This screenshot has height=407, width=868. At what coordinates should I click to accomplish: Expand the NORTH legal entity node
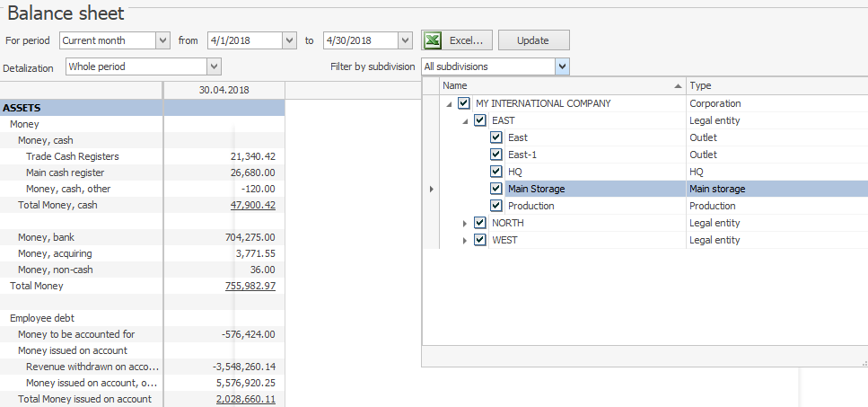(465, 223)
